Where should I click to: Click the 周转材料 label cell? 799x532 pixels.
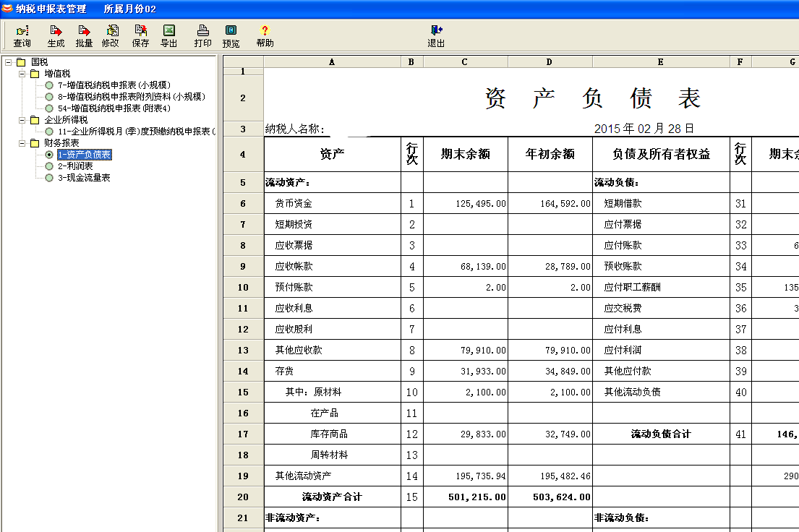tap(332, 455)
